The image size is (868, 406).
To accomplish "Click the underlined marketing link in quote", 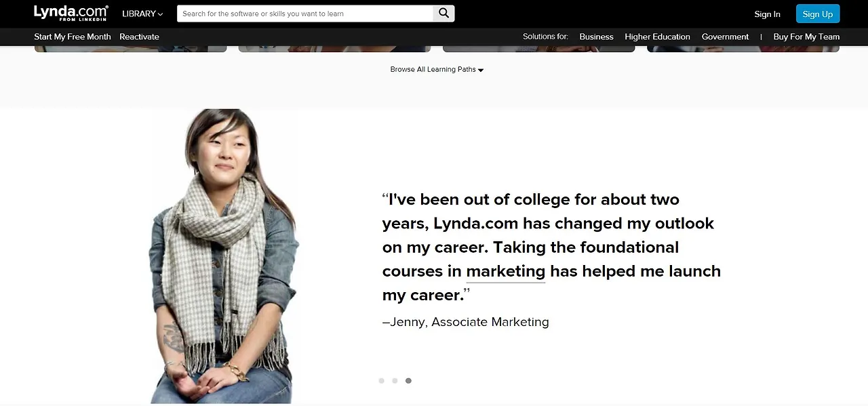I will [x=506, y=272].
